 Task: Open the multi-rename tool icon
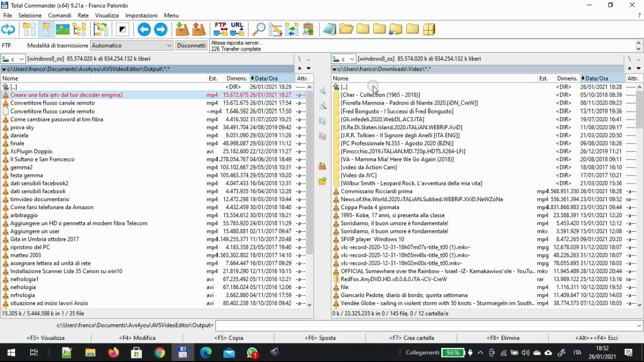[275, 30]
